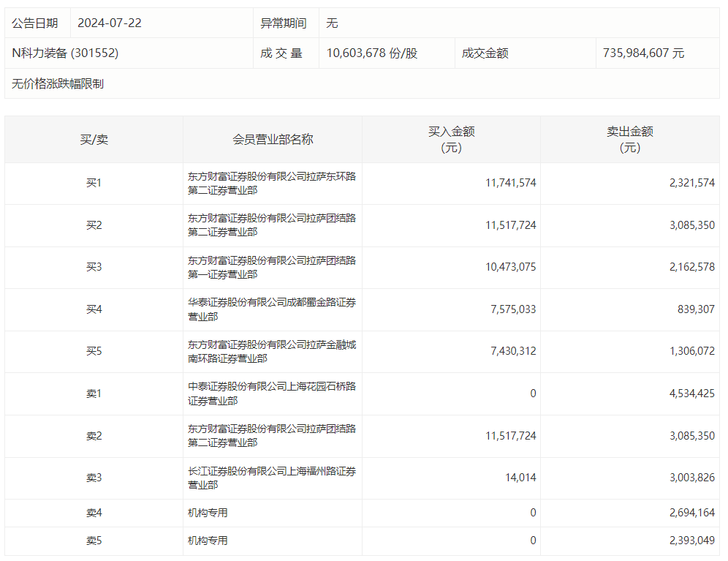The width and height of the screenshot is (728, 561).
Task: Click buy amount 7,430,312
Action: (514, 351)
